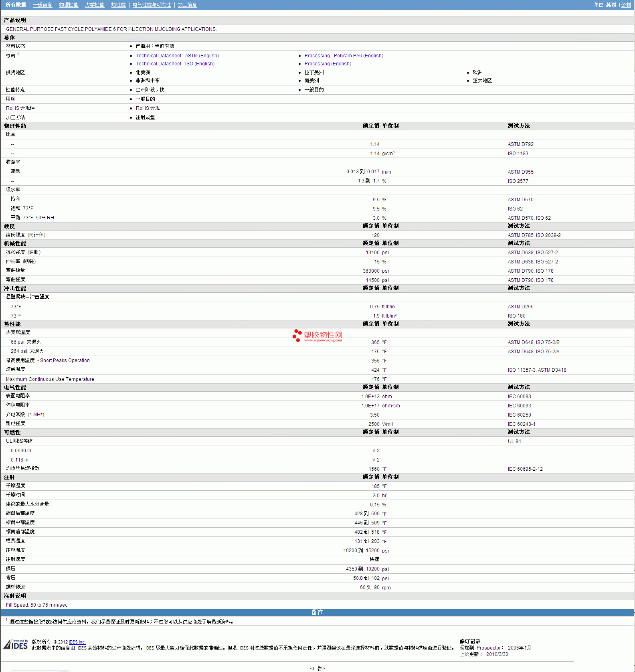Open Technical Datasheet - ISO (English) link
635x672 pixels.
pyautogui.click(x=175, y=64)
